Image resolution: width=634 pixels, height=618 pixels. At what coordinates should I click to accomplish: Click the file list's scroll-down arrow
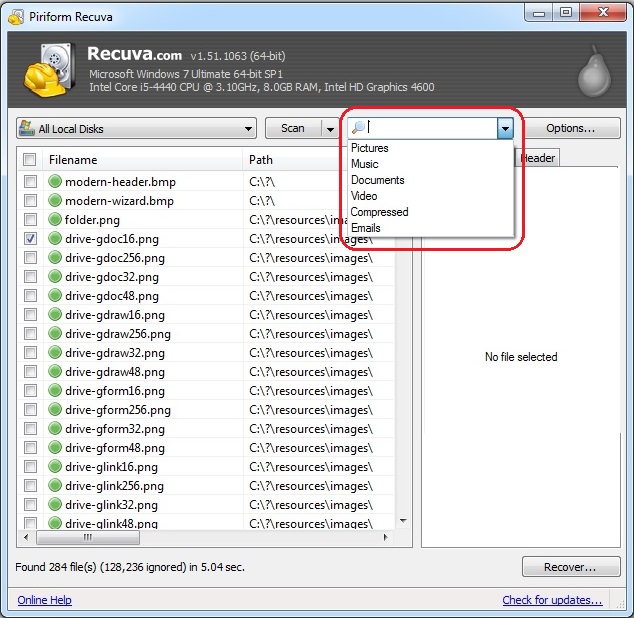[x=403, y=521]
